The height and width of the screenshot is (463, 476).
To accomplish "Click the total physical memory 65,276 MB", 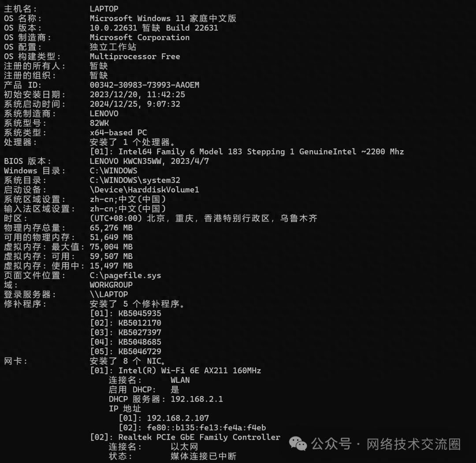I will [111, 228].
